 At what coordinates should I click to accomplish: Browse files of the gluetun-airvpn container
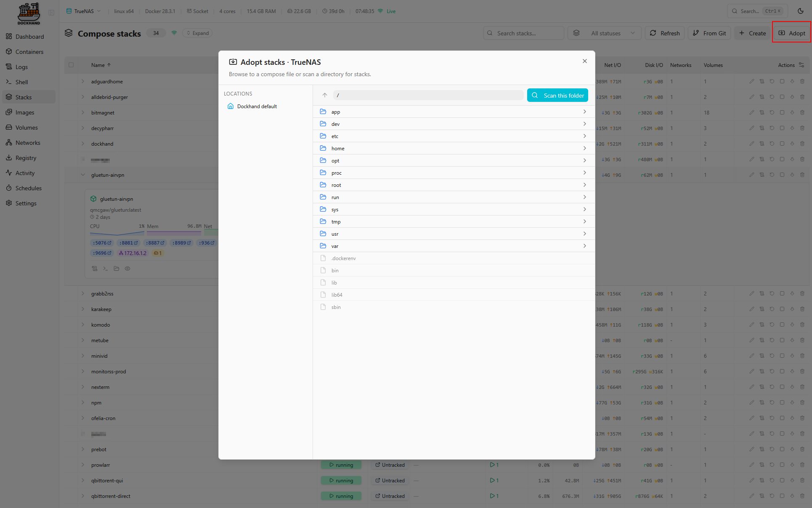(117, 269)
